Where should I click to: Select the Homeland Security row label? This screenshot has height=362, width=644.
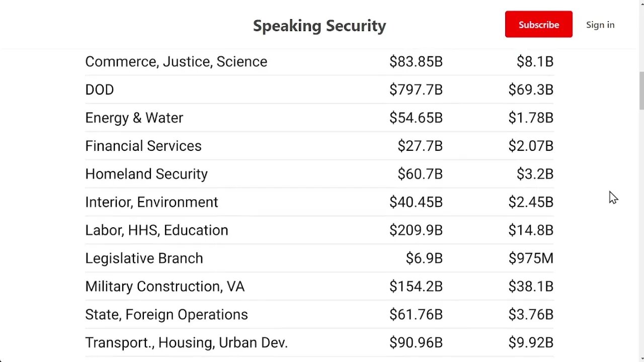click(x=146, y=174)
